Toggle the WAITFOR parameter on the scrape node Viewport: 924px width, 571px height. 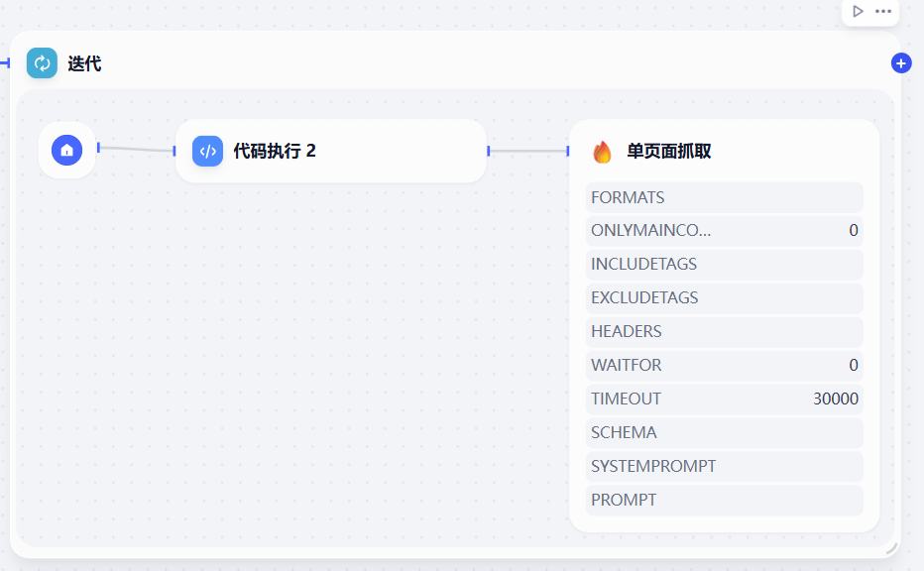[724, 365]
